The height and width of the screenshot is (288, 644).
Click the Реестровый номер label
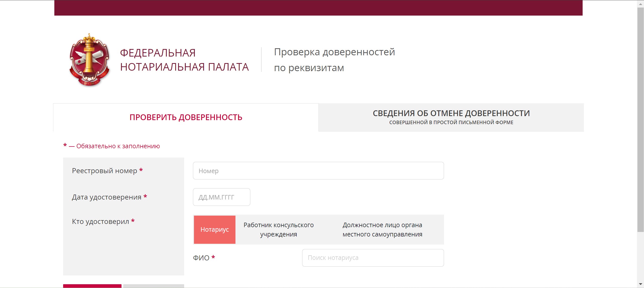click(x=104, y=171)
